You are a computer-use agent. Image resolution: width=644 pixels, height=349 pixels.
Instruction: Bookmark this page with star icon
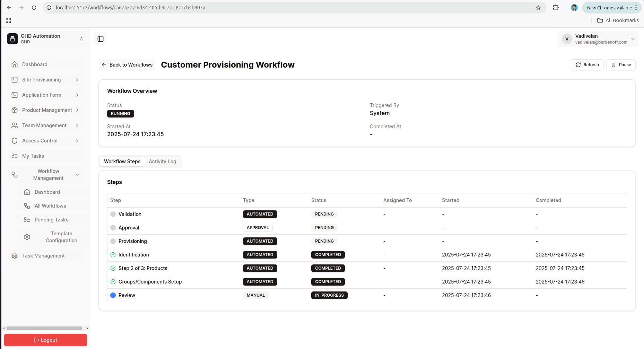(538, 8)
